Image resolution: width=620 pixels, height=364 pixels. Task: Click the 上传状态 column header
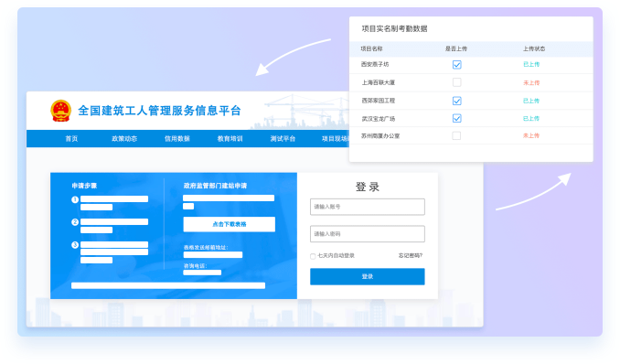click(x=534, y=48)
